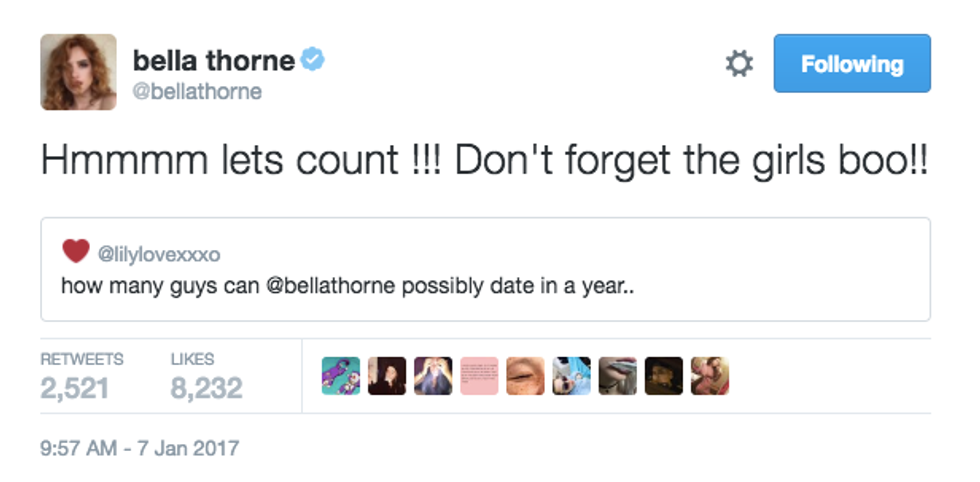980x482 pixels.
Task: Click the last liker avatar in the row
Action: (x=709, y=376)
